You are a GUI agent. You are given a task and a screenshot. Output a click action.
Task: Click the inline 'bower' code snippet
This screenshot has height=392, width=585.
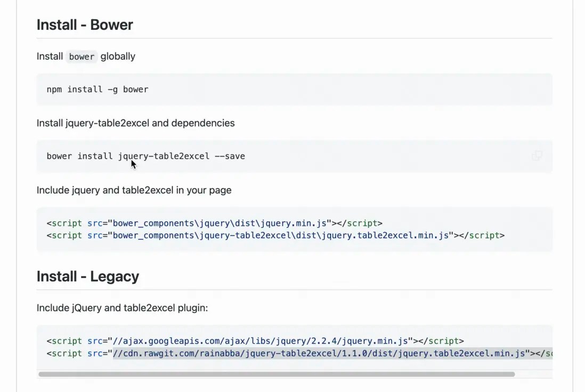pyautogui.click(x=81, y=56)
